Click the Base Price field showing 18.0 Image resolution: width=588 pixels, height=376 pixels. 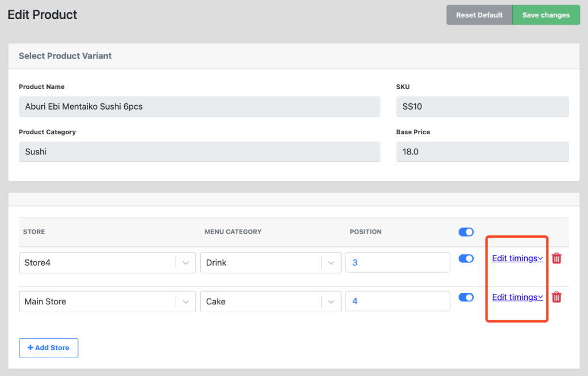coord(482,152)
